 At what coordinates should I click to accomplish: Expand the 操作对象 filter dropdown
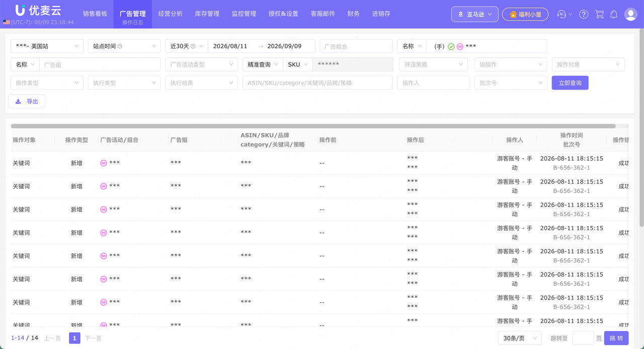click(x=588, y=64)
